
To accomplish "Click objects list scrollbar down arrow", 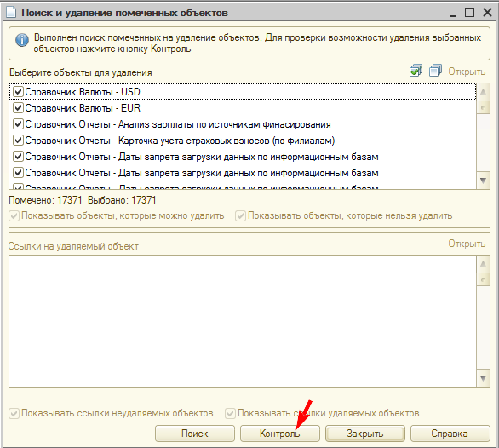I will coord(483,181).
